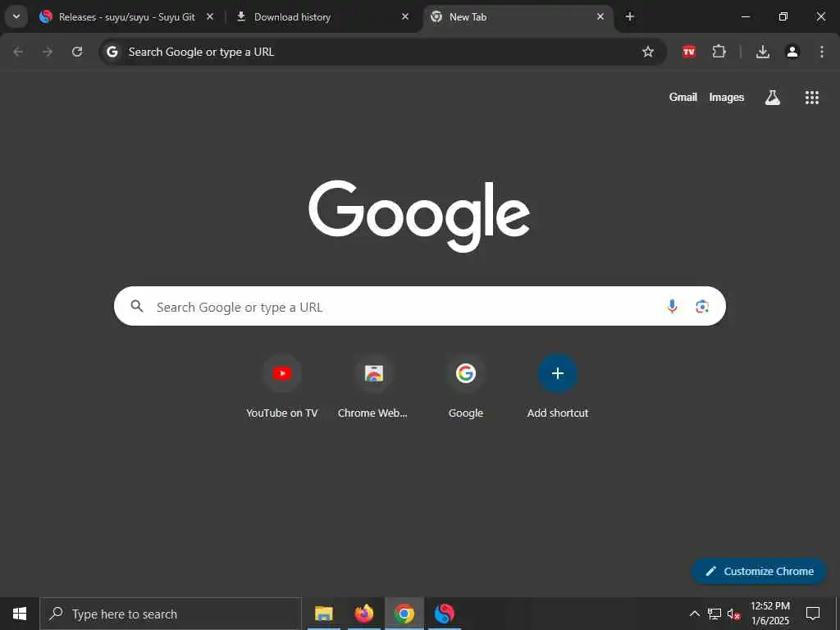This screenshot has width=840, height=630.
Task: Click the Google logo
Action: [419, 216]
